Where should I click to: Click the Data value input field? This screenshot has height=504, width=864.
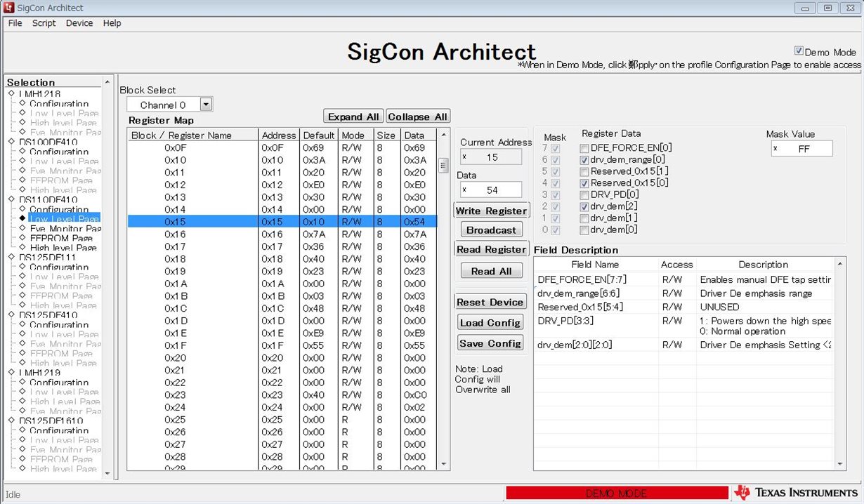(x=491, y=190)
